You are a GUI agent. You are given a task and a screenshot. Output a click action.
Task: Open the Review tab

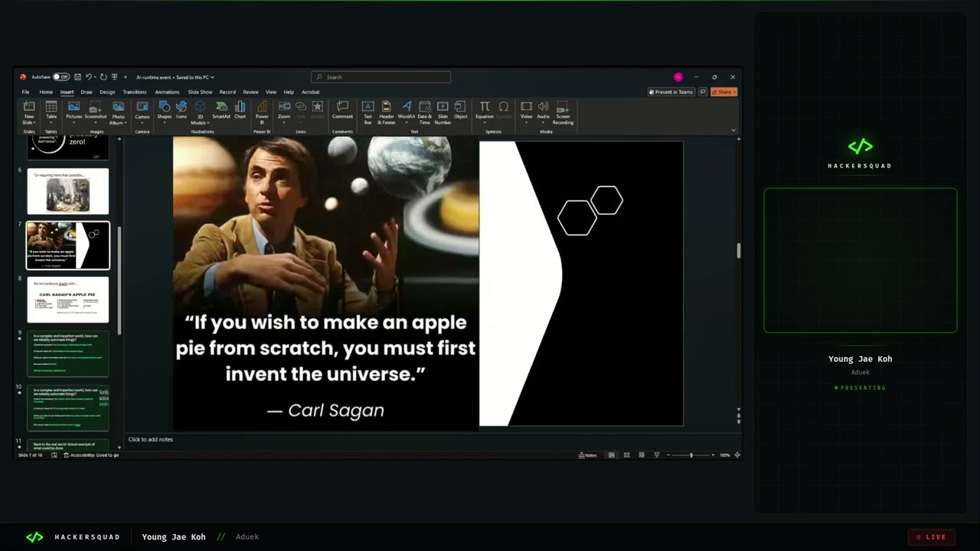pos(250,92)
